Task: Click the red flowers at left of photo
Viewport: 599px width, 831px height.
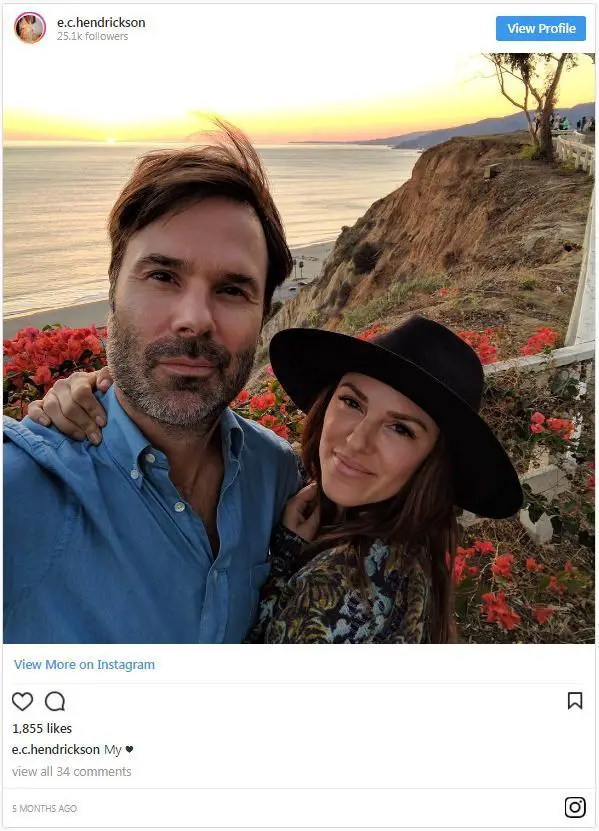Action: click(x=53, y=360)
